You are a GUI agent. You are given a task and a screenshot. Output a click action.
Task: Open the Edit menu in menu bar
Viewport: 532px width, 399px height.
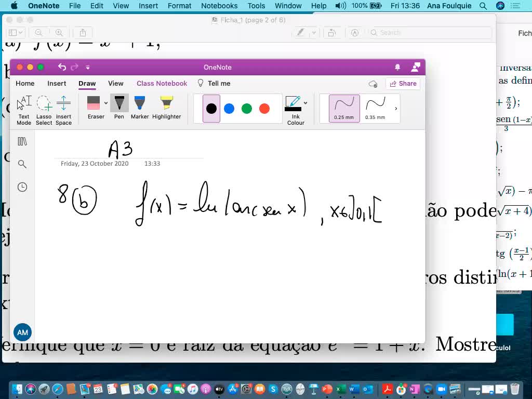point(97,6)
